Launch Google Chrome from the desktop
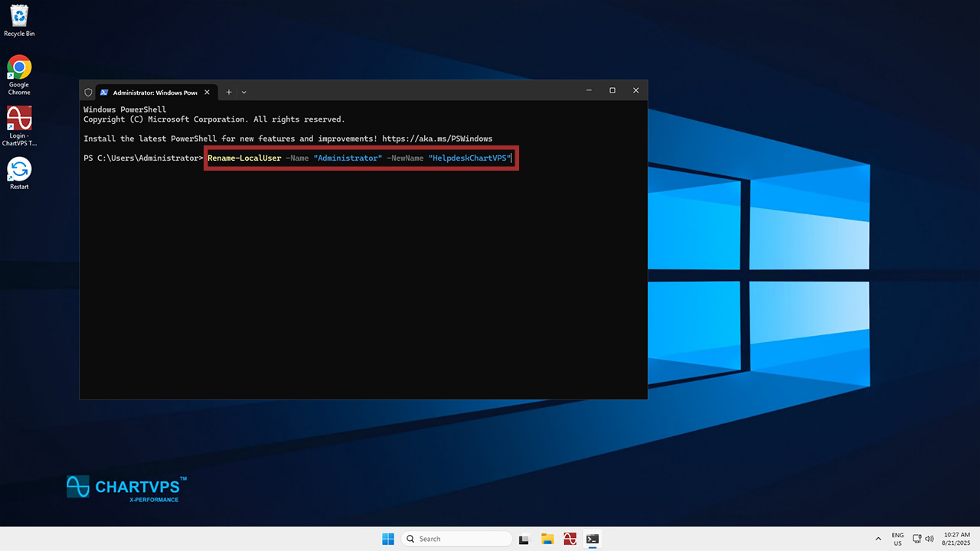This screenshot has width=980, height=551. pos(19,67)
